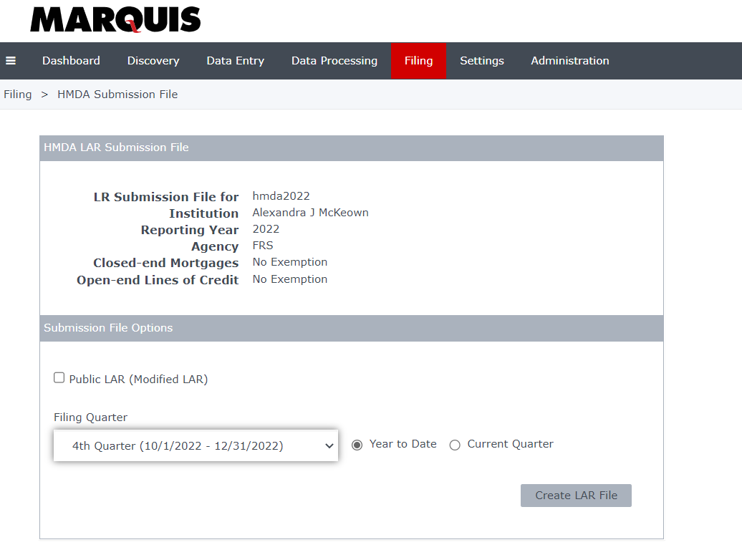Go to the Data Entry section
This screenshot has width=742, height=560.
[x=235, y=61]
